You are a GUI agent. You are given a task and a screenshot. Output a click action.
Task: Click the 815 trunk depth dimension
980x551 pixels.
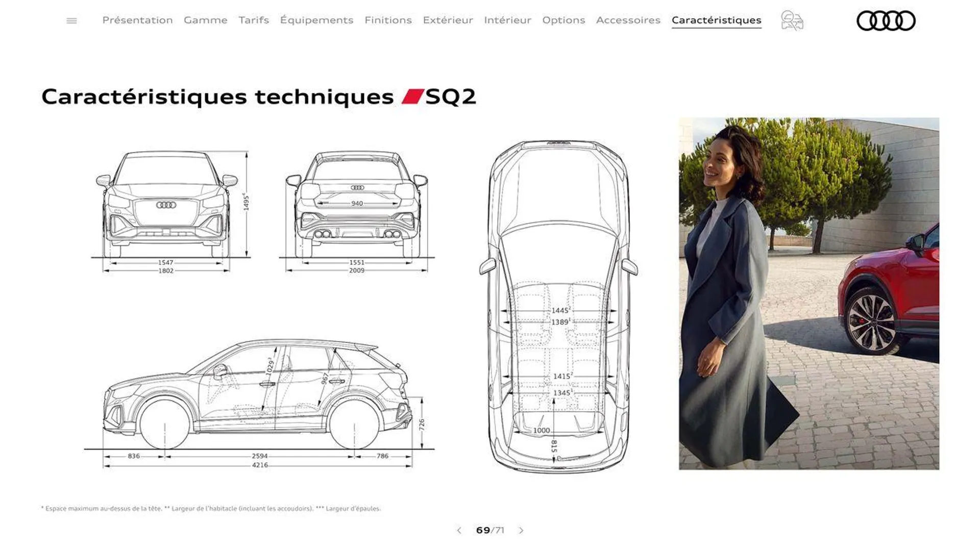coord(554,446)
